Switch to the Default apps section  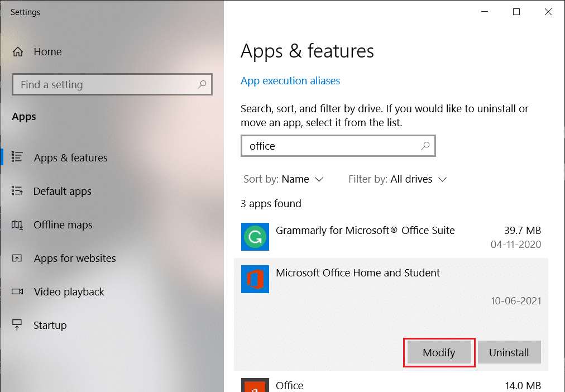click(63, 191)
